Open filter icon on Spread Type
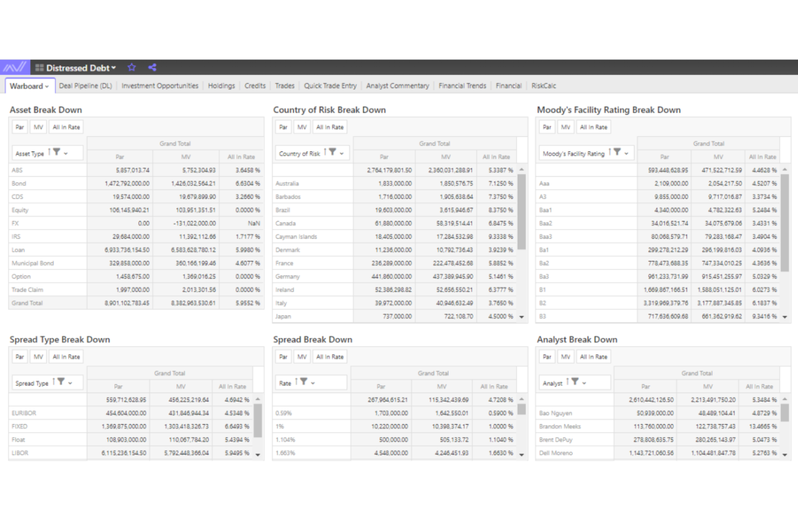The image size is (798, 532). click(x=61, y=382)
